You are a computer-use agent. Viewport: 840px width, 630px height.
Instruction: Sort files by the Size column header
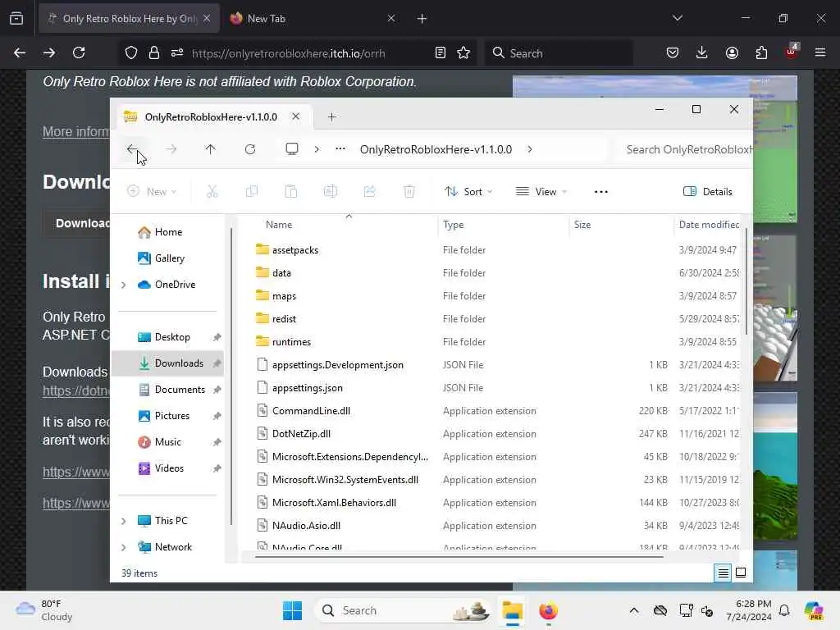pyautogui.click(x=582, y=225)
